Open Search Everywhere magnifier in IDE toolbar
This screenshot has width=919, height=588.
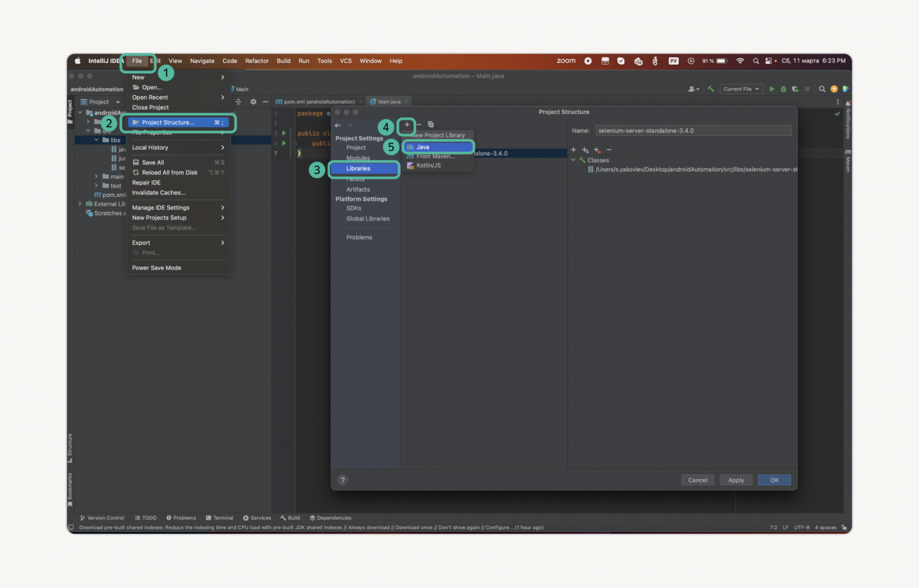[822, 89]
